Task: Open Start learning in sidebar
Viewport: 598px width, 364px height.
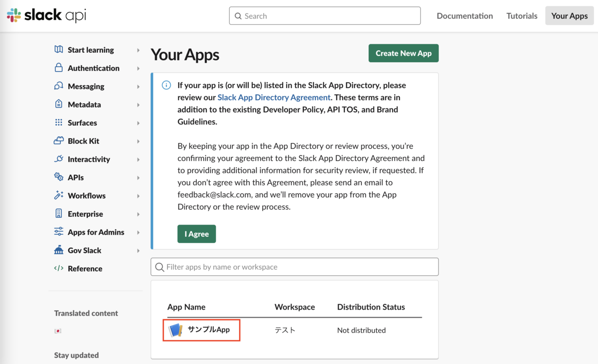Action: [91, 50]
